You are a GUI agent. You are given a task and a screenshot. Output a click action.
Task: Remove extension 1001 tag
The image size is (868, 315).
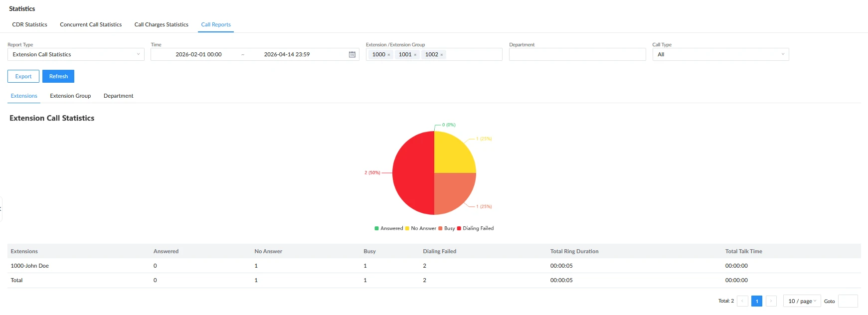pyautogui.click(x=415, y=55)
